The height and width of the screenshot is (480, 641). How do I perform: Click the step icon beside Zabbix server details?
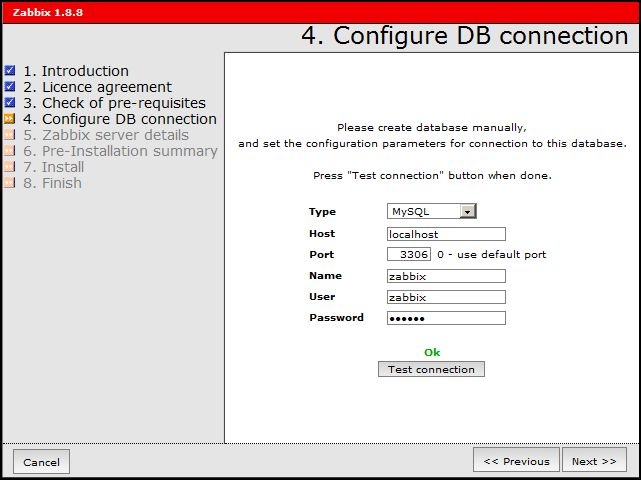click(10, 135)
